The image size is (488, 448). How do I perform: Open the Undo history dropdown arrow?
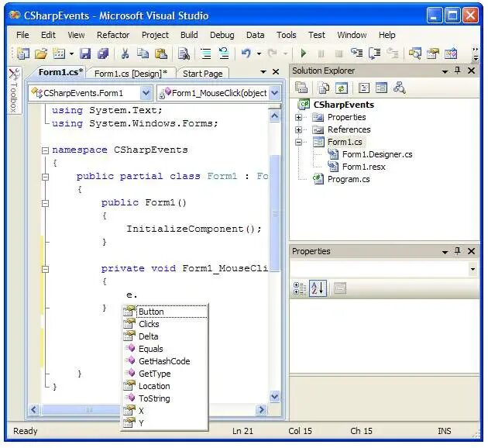pyautogui.click(x=259, y=53)
